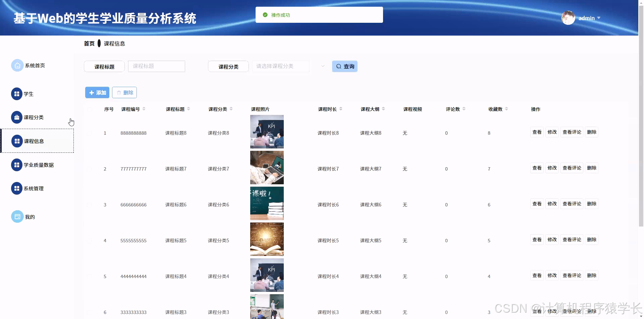Click the 查询 search icon button
Screen dimensions: 644x319
(344, 66)
